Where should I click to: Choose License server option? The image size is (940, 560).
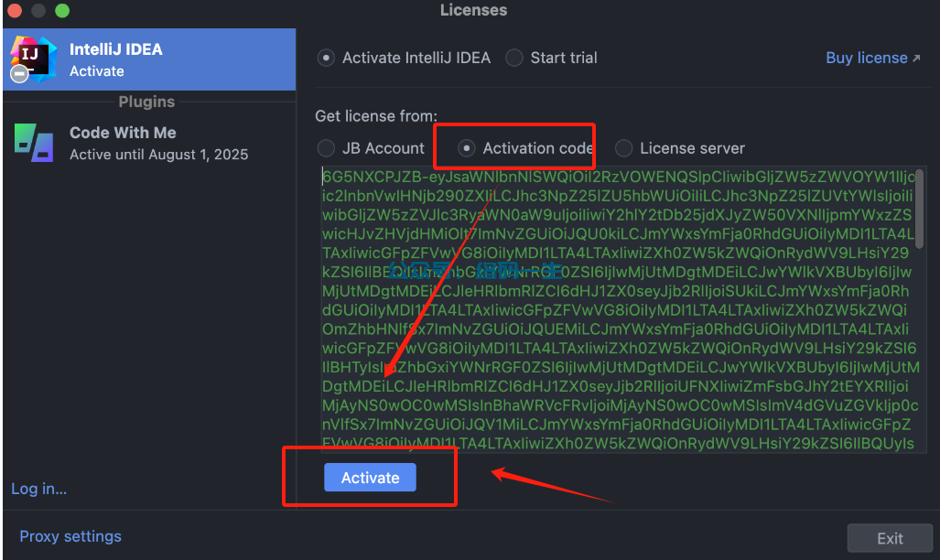pos(623,148)
